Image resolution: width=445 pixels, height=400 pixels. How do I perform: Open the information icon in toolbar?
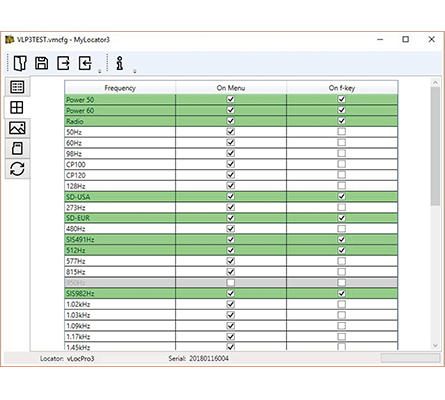point(120,63)
